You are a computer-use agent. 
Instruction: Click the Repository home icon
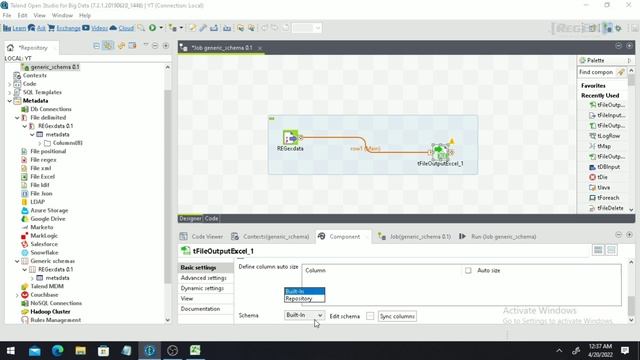pos(10,47)
